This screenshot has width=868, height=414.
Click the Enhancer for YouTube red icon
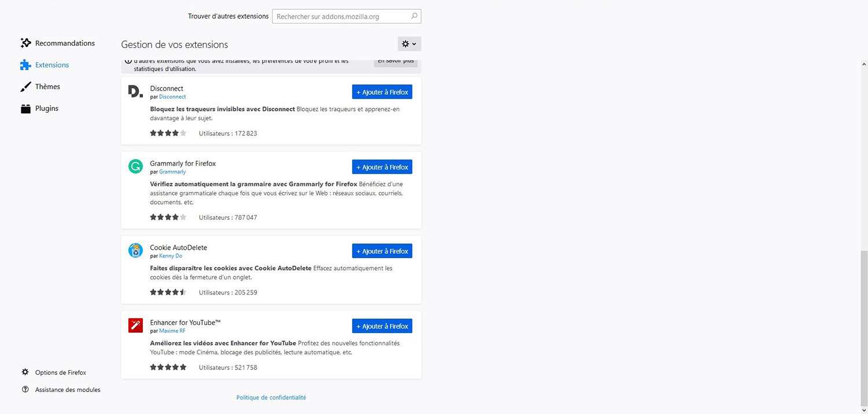tap(135, 326)
